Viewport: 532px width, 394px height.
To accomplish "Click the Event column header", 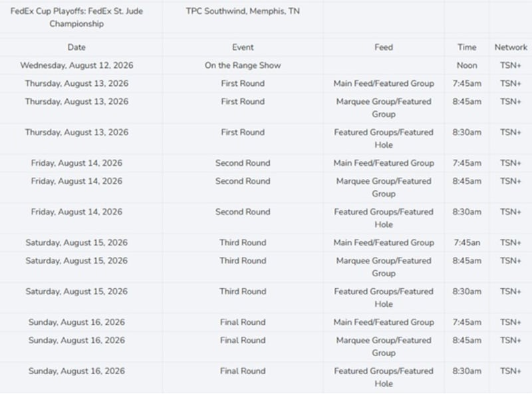I will pyautogui.click(x=243, y=47).
